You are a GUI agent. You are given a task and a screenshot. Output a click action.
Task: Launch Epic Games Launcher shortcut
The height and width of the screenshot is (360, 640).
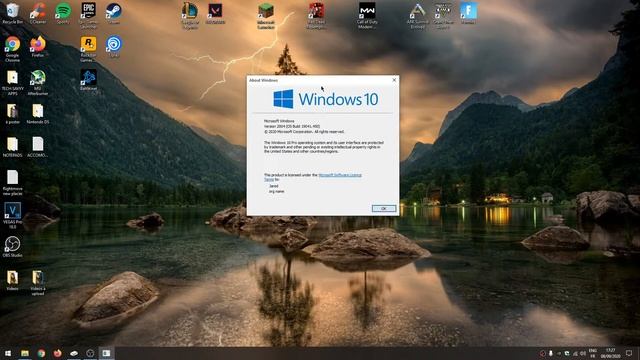[88, 16]
